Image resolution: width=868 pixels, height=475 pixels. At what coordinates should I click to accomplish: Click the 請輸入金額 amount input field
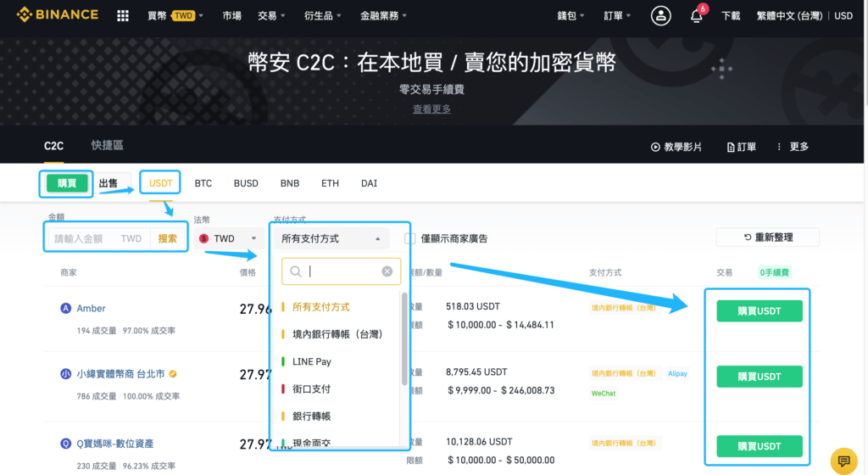[98, 238]
